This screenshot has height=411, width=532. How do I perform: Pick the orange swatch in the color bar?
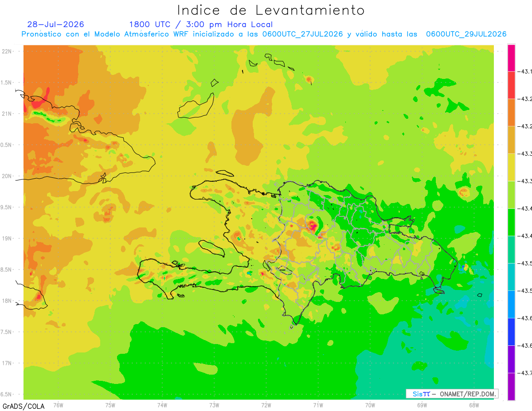511,113
